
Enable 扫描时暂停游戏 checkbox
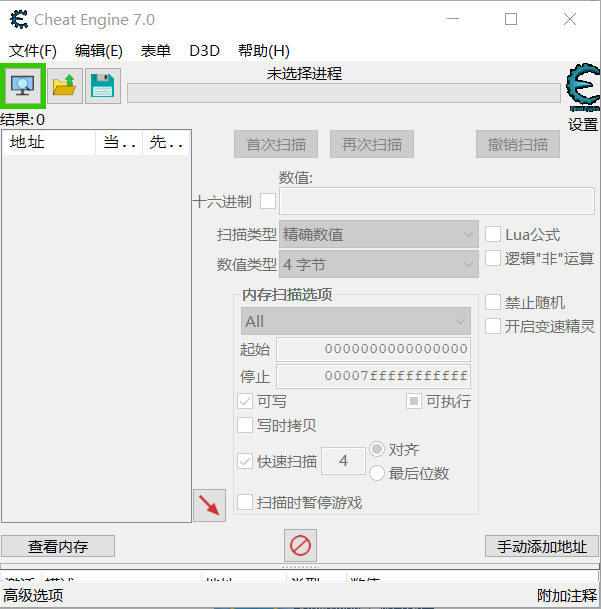click(x=245, y=502)
